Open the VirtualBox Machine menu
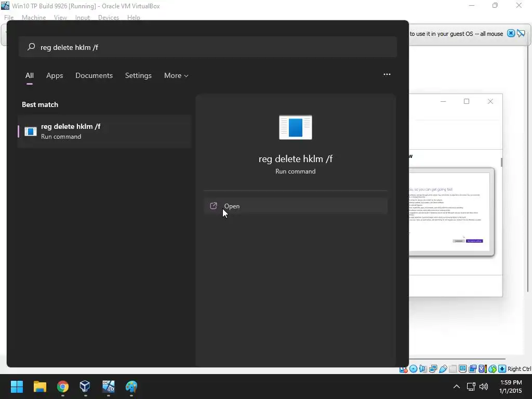 point(34,17)
